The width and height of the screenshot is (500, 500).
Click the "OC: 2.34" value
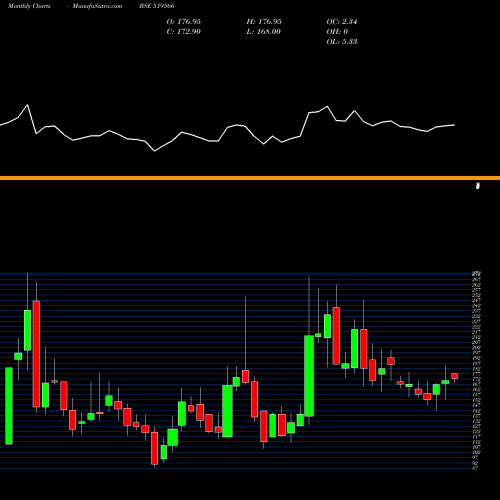click(x=342, y=22)
